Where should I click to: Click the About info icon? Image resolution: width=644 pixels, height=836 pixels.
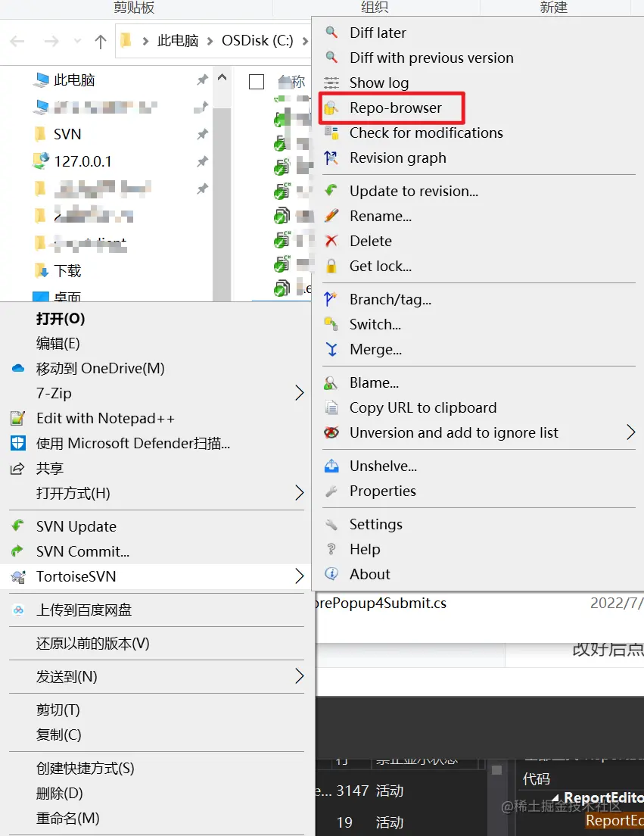(331, 574)
